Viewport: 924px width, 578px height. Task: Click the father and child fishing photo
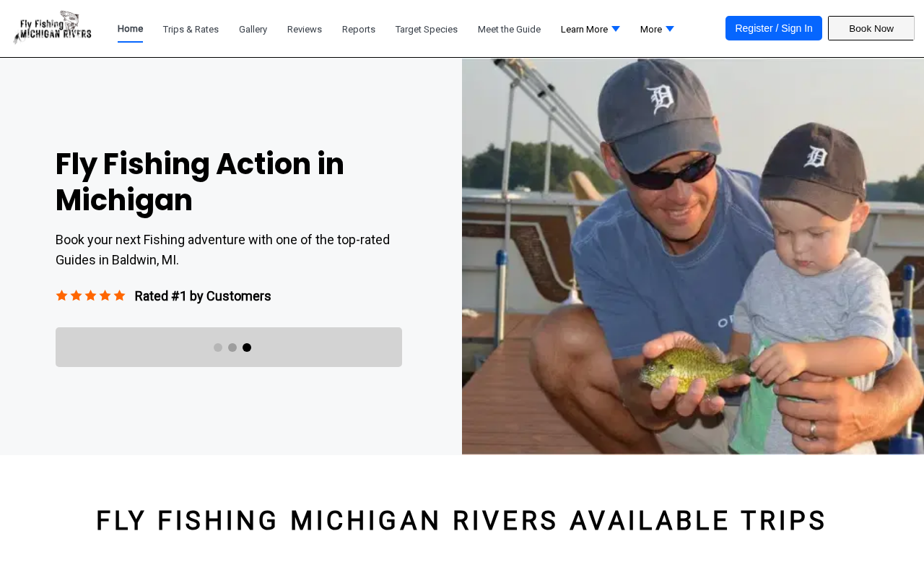(693, 256)
